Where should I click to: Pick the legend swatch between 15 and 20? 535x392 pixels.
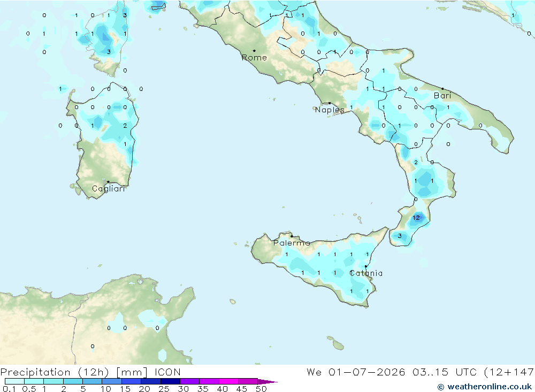click(x=132, y=381)
